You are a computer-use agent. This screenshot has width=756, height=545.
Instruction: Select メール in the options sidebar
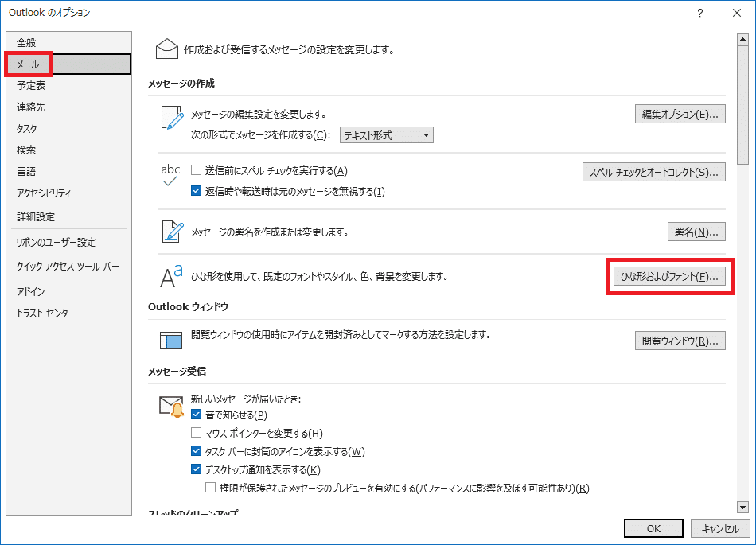(68, 64)
